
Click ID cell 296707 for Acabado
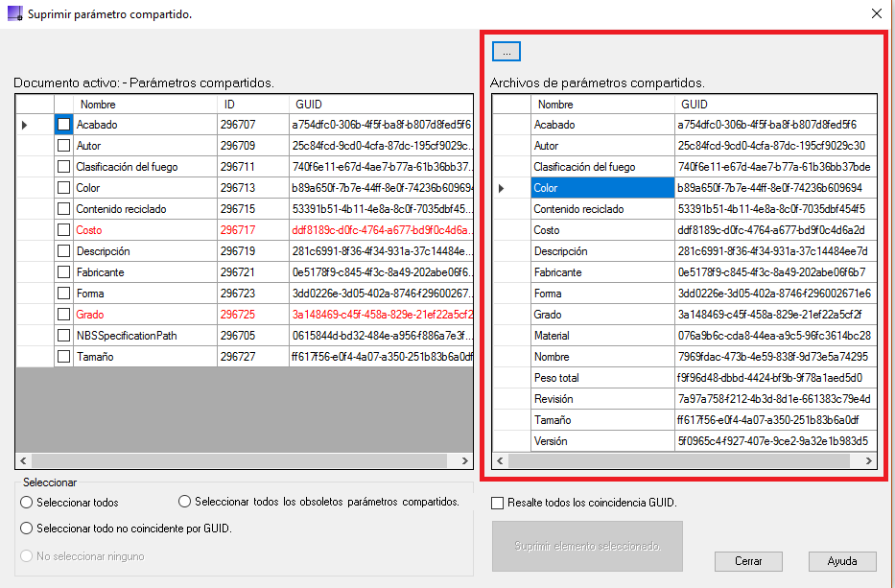coord(253,125)
